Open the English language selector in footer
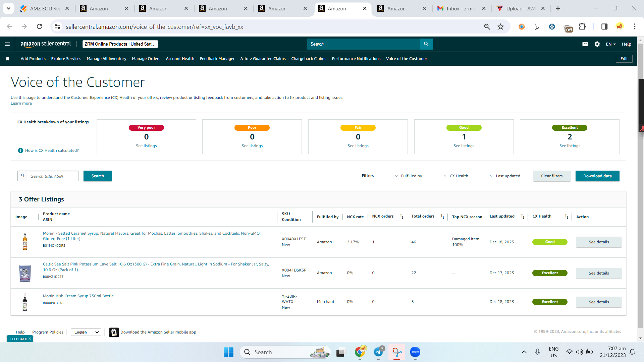Viewport: 644px width, 362px height. point(86,332)
